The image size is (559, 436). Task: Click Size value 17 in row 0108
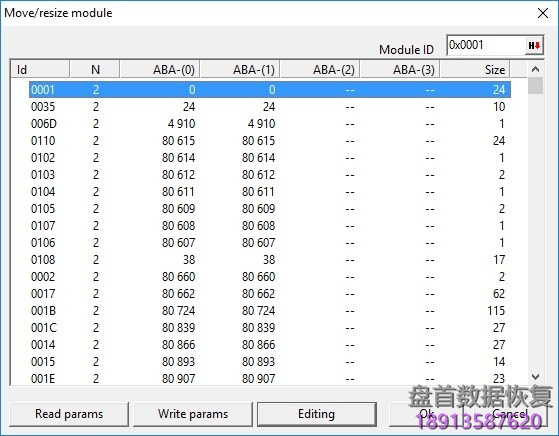[499, 260]
